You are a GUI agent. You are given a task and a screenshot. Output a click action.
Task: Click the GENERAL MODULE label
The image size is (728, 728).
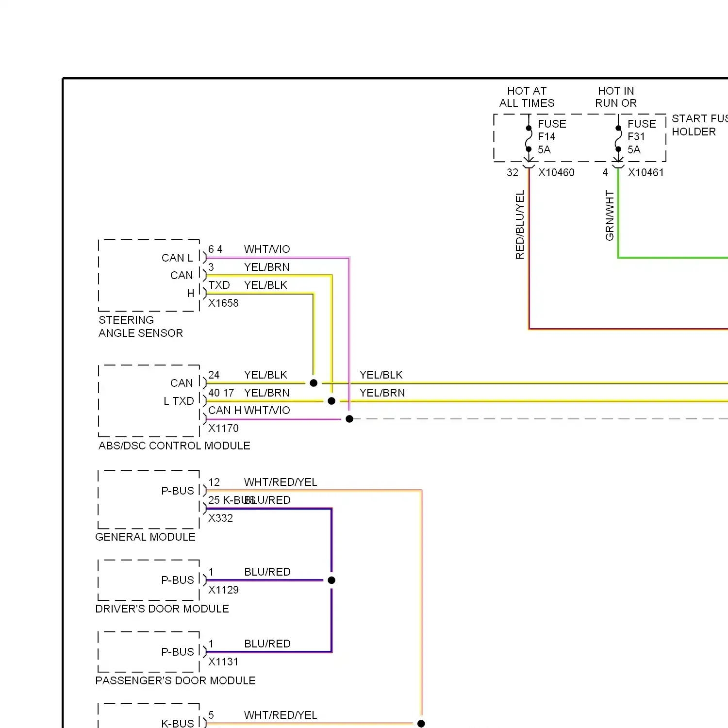(145, 537)
